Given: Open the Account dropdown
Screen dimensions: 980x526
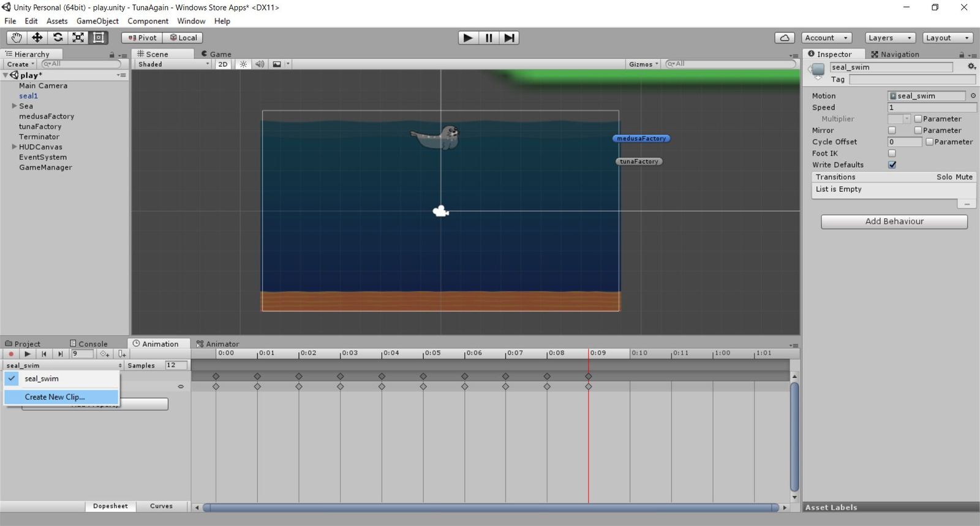Looking at the screenshot, I should point(827,37).
